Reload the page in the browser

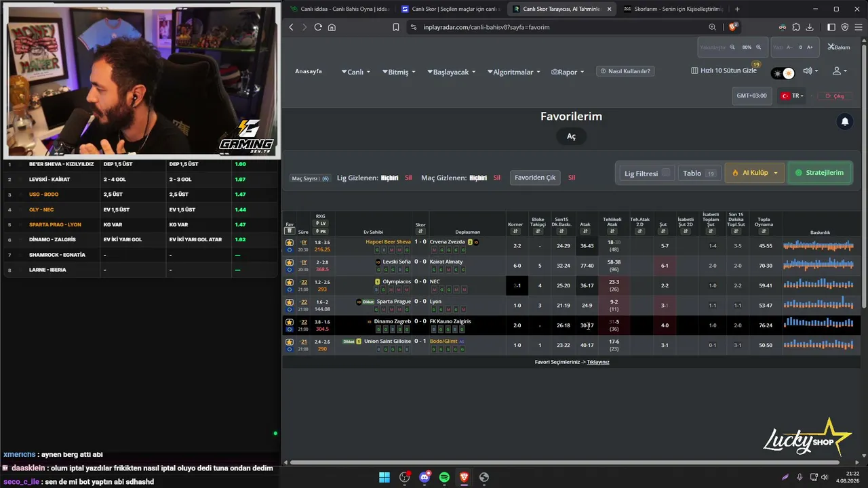coord(318,27)
